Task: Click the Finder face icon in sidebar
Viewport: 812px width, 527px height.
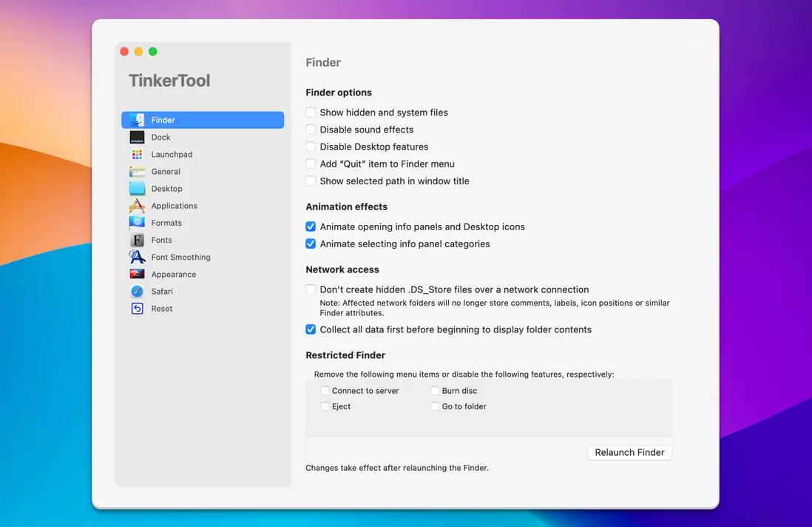Action: point(138,120)
